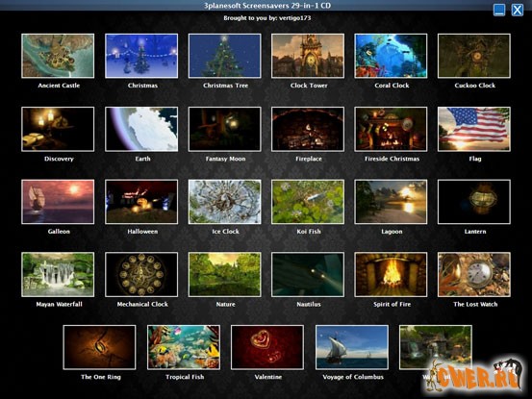Image resolution: width=532 pixels, height=399 pixels.
Task: Select the Coral Clock thumbnail
Action: click(x=391, y=56)
